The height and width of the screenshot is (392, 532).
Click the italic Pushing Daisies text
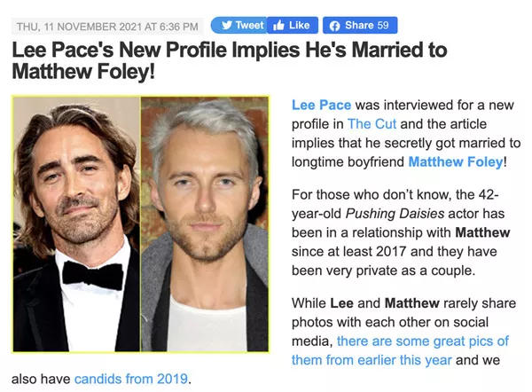(x=395, y=214)
